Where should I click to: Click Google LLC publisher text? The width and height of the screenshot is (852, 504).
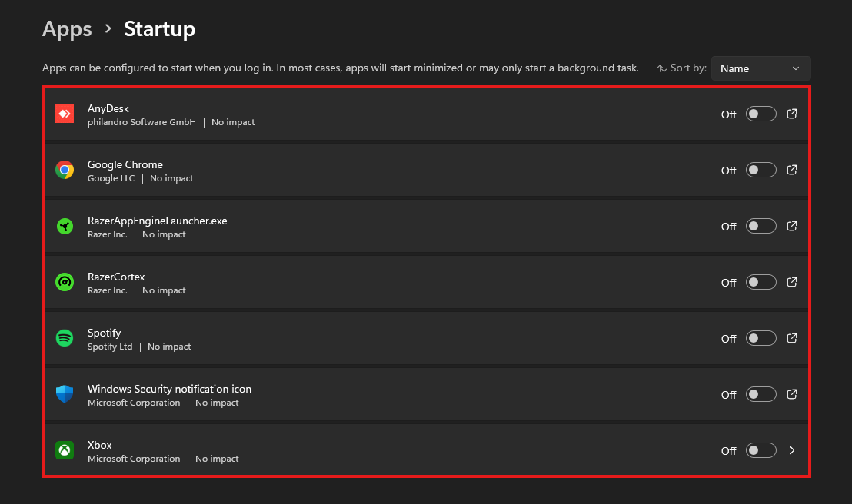point(111,178)
